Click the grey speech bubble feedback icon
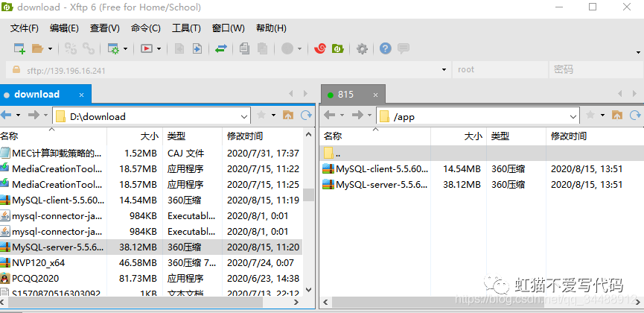644x313 pixels. [404, 48]
